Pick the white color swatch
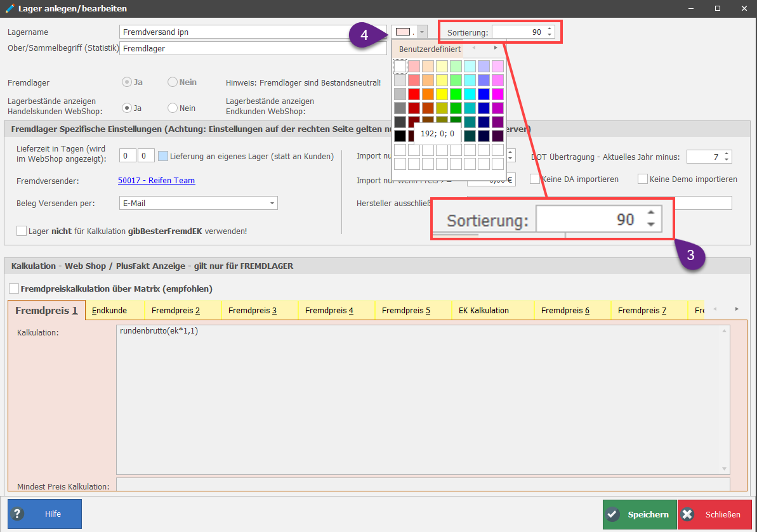 [400, 66]
